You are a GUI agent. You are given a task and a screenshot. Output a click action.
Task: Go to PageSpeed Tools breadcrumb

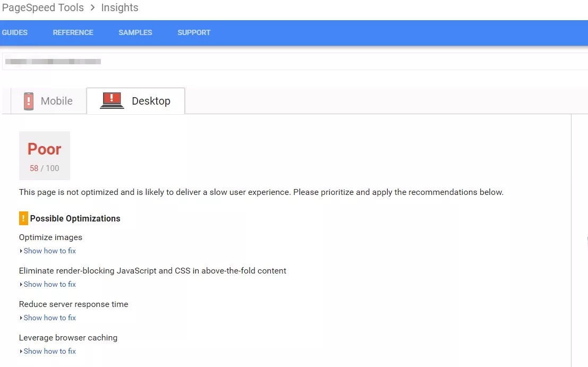click(x=42, y=7)
